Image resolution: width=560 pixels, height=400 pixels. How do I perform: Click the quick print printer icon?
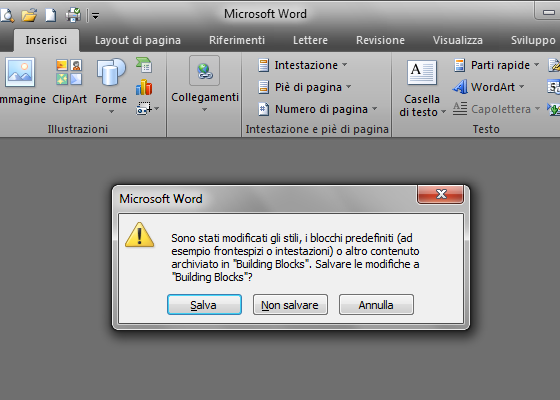(73, 15)
